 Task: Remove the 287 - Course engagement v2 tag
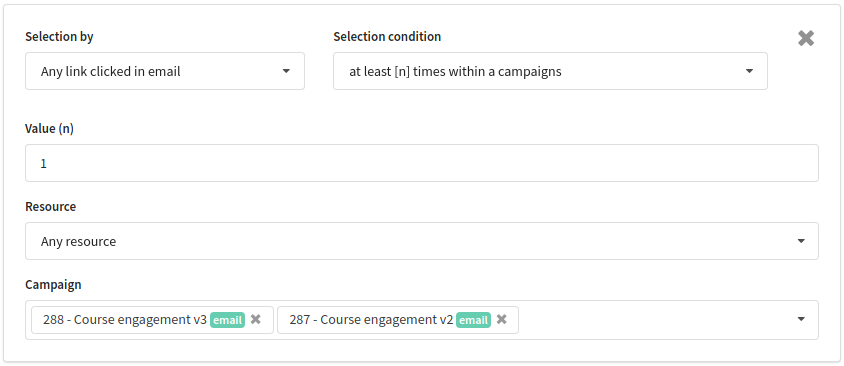click(502, 319)
